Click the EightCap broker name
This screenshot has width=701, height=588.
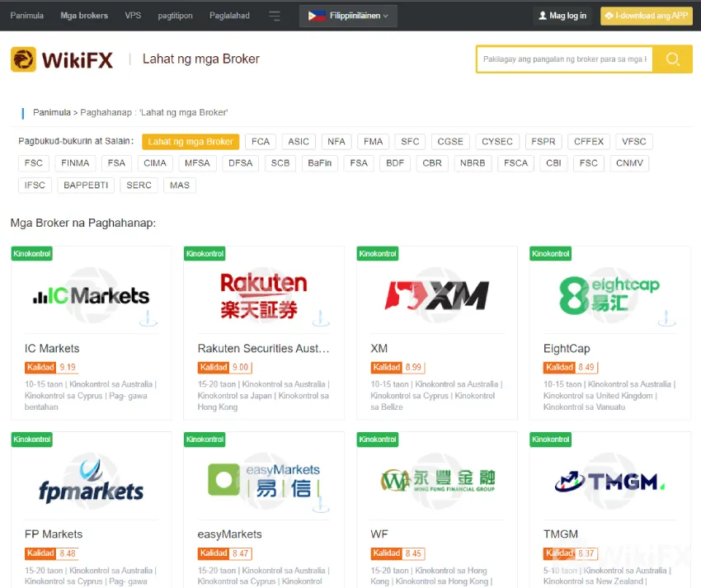click(567, 348)
